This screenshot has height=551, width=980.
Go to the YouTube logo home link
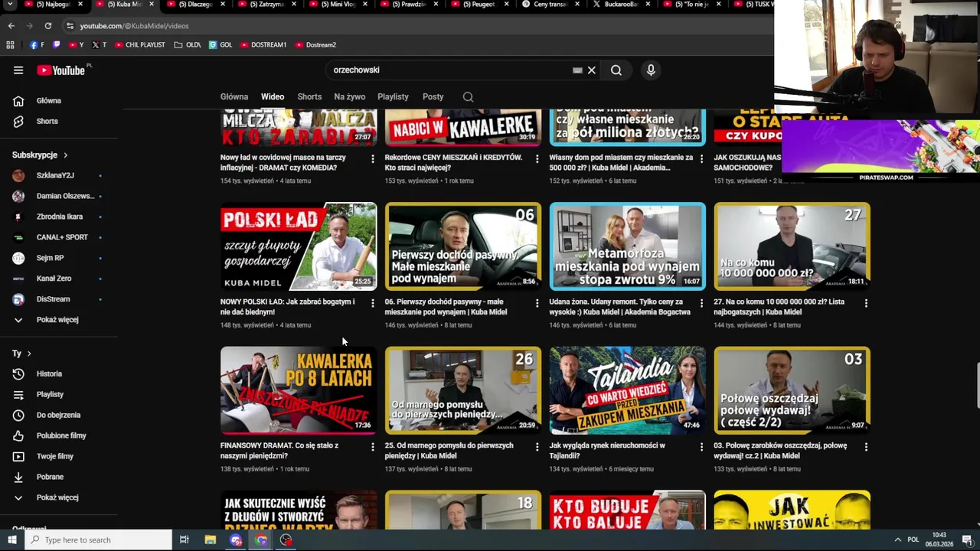pyautogui.click(x=61, y=70)
